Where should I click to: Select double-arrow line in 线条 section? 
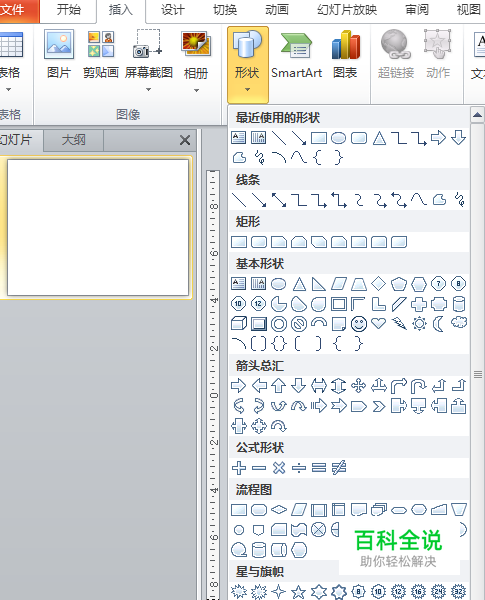point(279,200)
